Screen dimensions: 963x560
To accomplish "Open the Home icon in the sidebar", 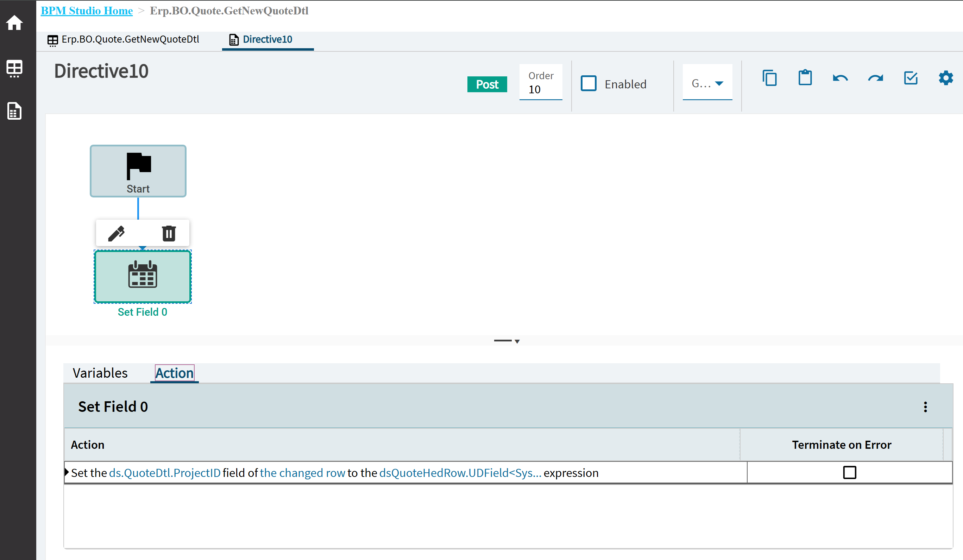I will (x=14, y=23).
